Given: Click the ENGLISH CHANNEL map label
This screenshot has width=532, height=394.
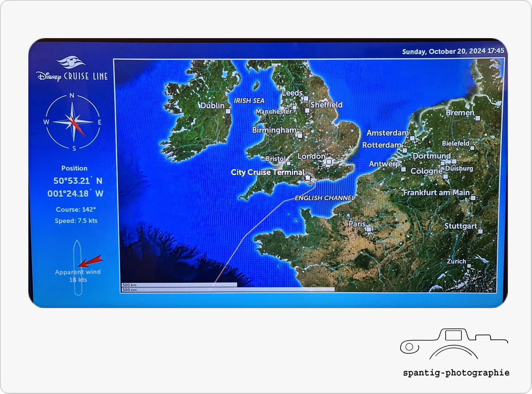Looking at the screenshot, I should tap(325, 198).
